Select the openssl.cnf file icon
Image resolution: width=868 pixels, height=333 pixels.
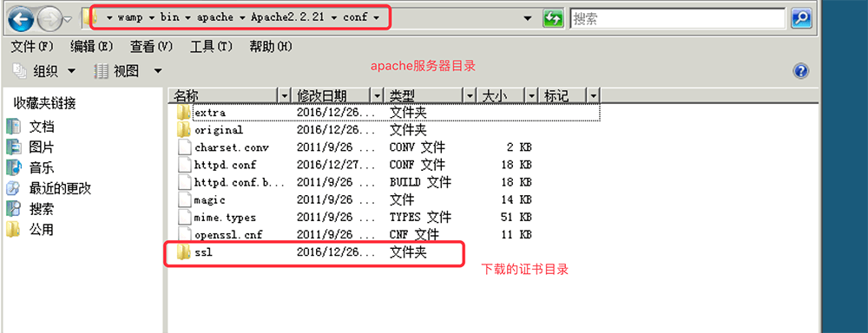pyautogui.click(x=184, y=234)
